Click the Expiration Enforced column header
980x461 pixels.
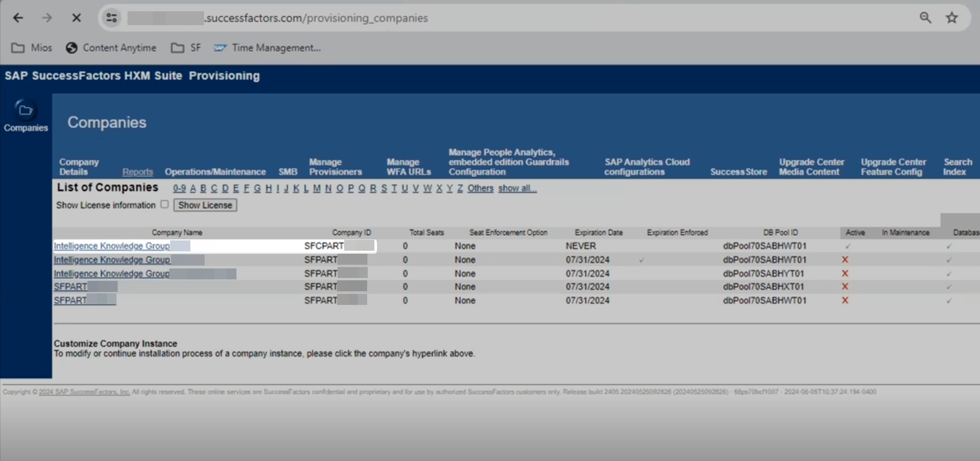pyautogui.click(x=677, y=233)
